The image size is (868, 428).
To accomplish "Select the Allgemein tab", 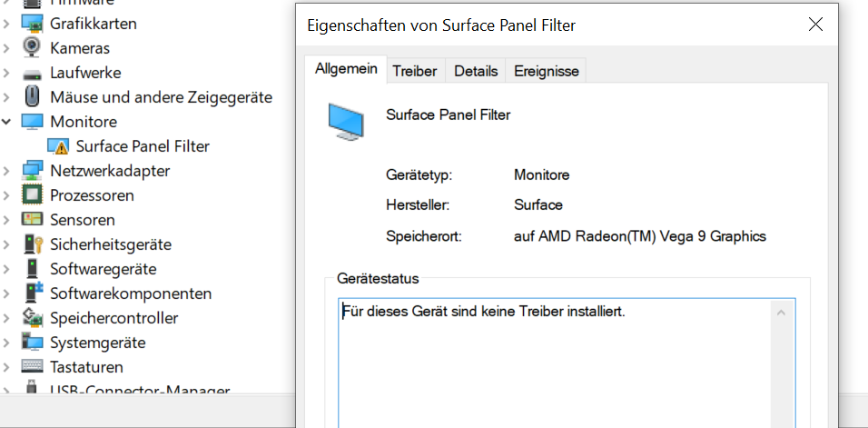I will tap(346, 69).
